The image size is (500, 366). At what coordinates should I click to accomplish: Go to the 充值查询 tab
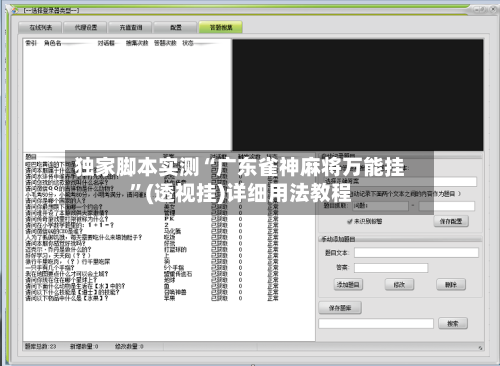[130, 27]
